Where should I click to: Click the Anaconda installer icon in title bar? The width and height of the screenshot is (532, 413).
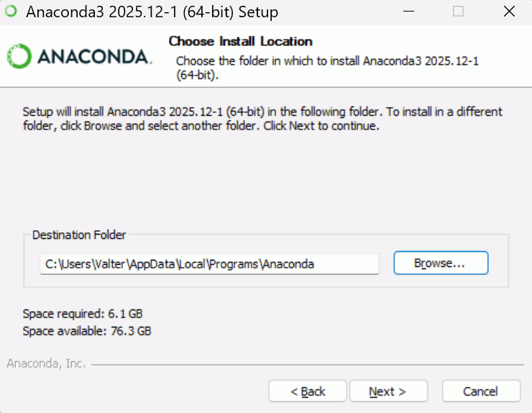[x=12, y=12]
